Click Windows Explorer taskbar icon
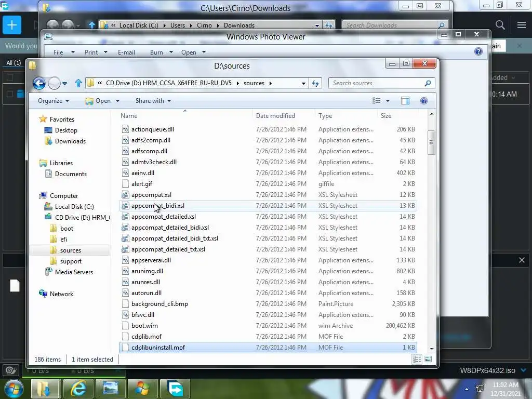 (45, 389)
